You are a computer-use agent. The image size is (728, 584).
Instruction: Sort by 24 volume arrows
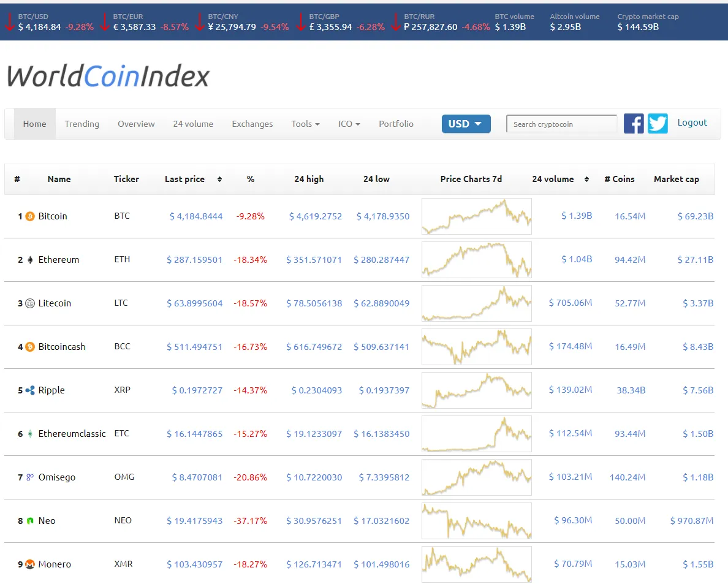tap(586, 179)
